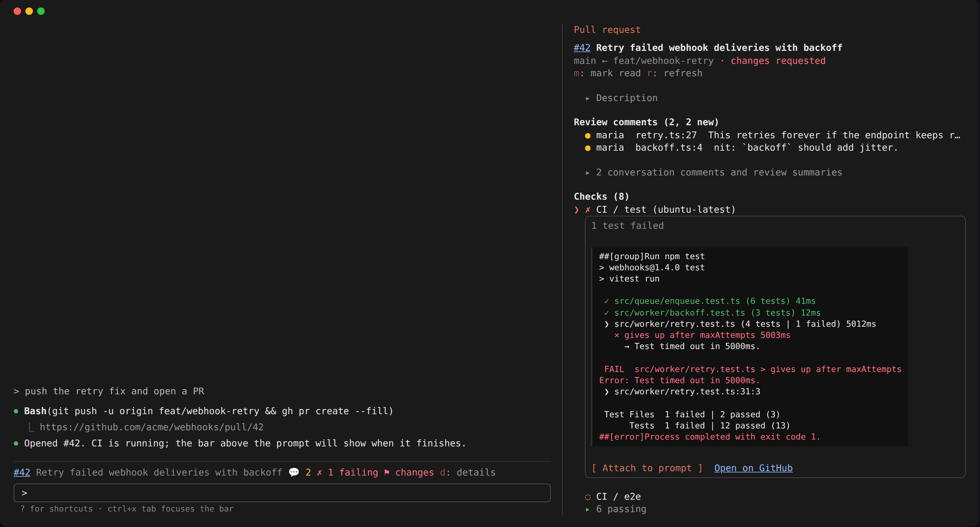Click the yellow dot beside maria's backoff.ts:4 comment

click(x=588, y=148)
